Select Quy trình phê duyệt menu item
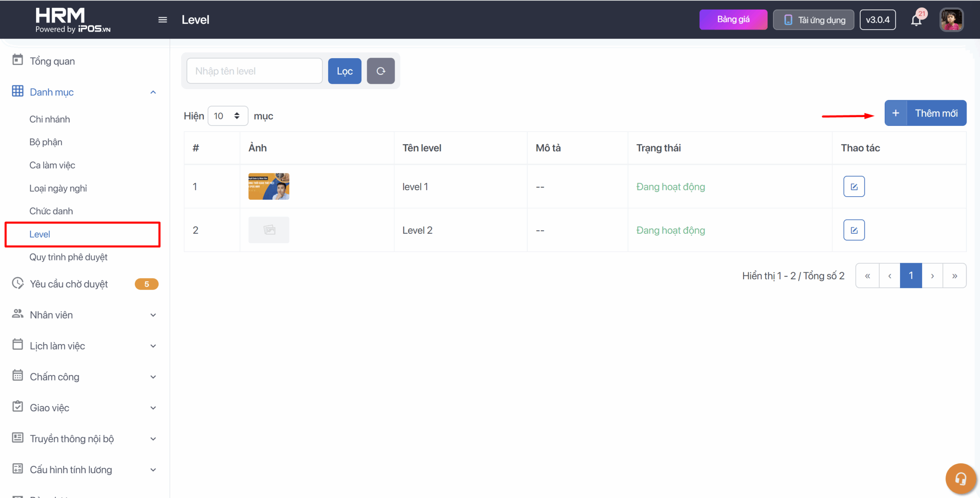 click(x=69, y=257)
